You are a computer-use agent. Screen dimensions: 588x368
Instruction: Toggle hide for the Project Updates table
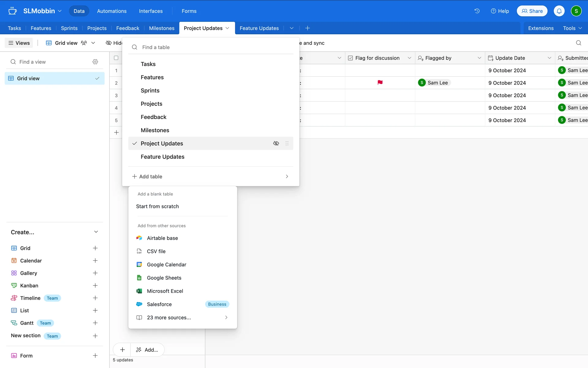point(276,144)
